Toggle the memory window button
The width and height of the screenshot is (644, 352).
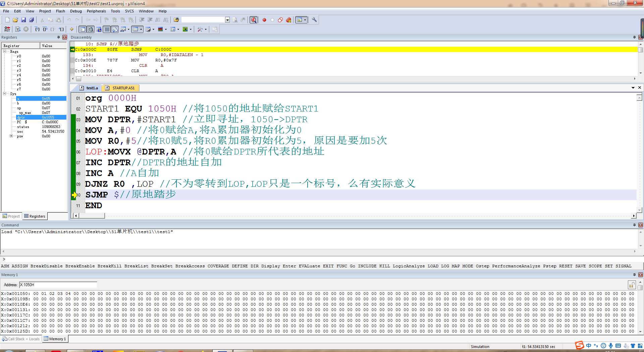tap(135, 29)
